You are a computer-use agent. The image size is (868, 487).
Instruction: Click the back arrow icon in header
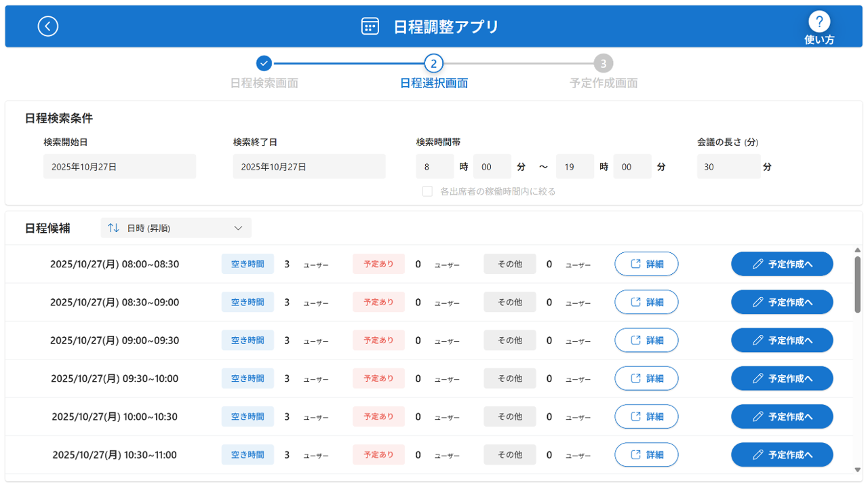(x=47, y=26)
